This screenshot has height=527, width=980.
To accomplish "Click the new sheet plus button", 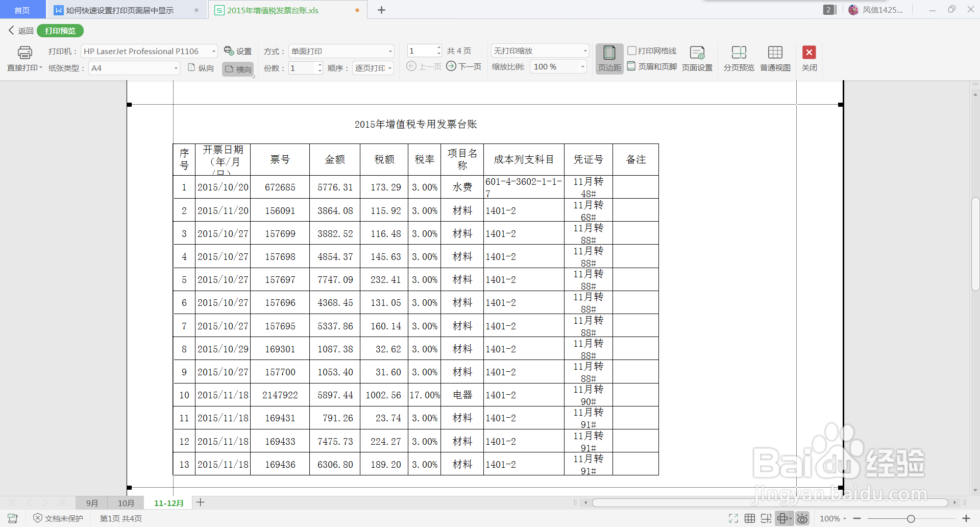I will click(200, 502).
